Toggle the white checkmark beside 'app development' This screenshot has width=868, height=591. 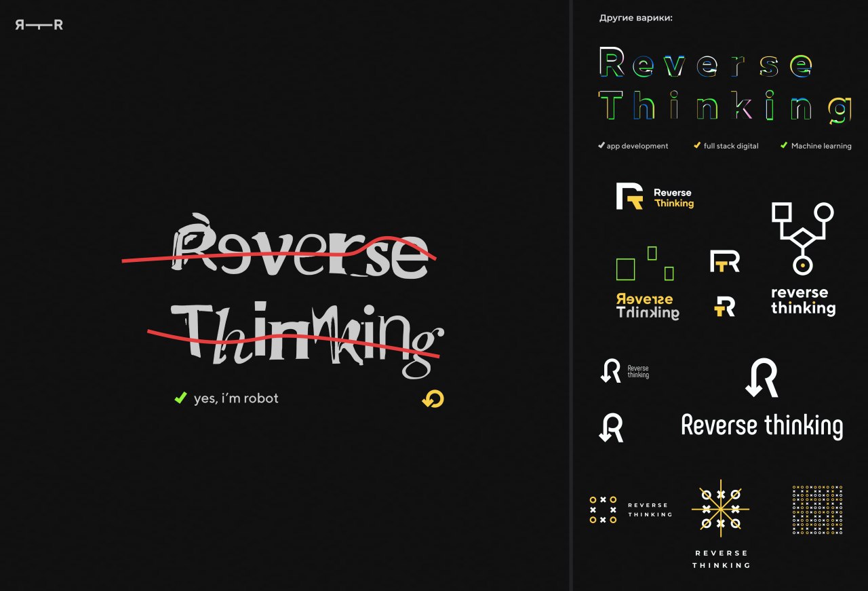coord(601,145)
